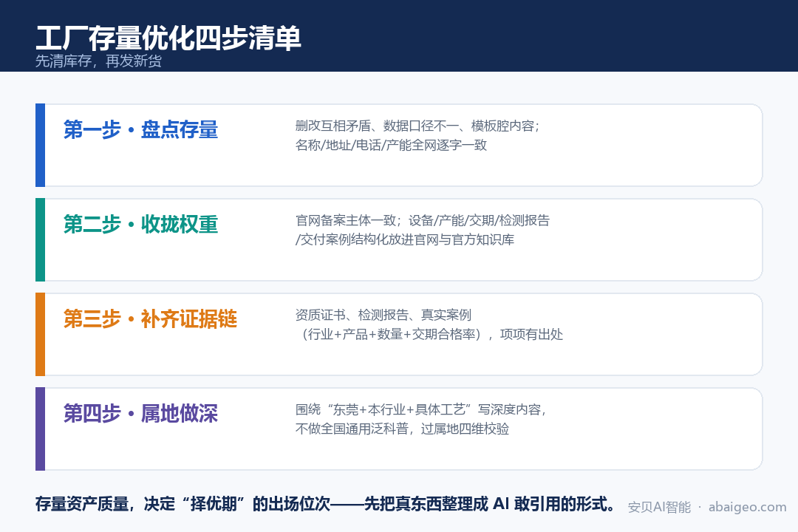Click the blue accent bar of step one
The image size is (798, 532).
coord(40,145)
